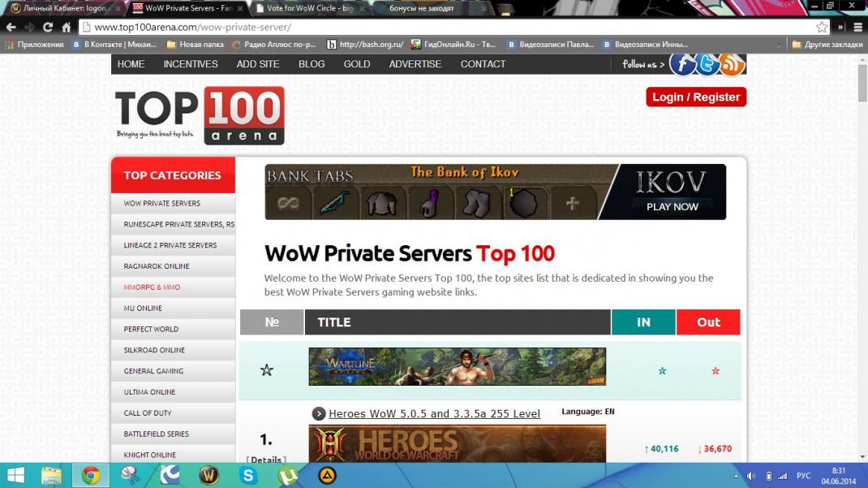Launch uTorrent from the taskbar

coord(287,475)
